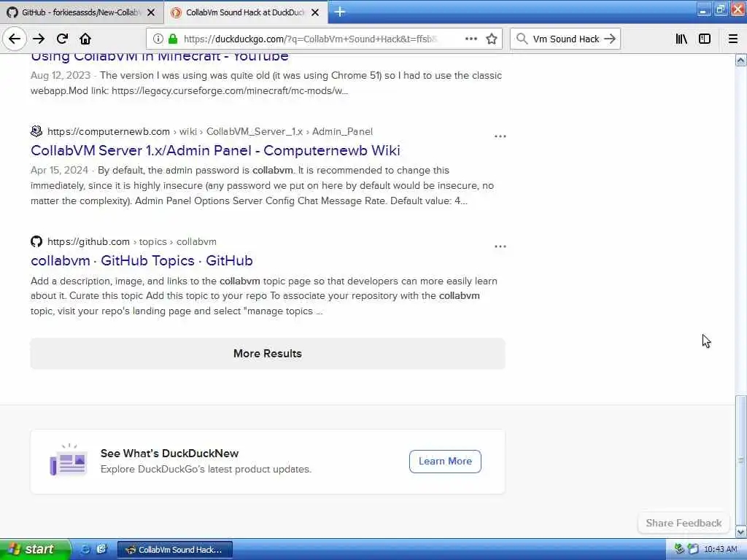Image resolution: width=747 pixels, height=560 pixels.
Task: Click the computernewb.com wiki URL breadcrumb
Action: click(210, 131)
